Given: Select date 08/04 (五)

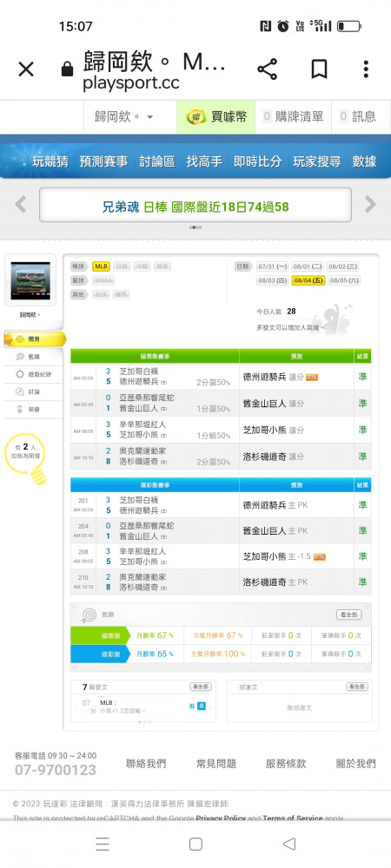Looking at the screenshot, I should tap(308, 280).
